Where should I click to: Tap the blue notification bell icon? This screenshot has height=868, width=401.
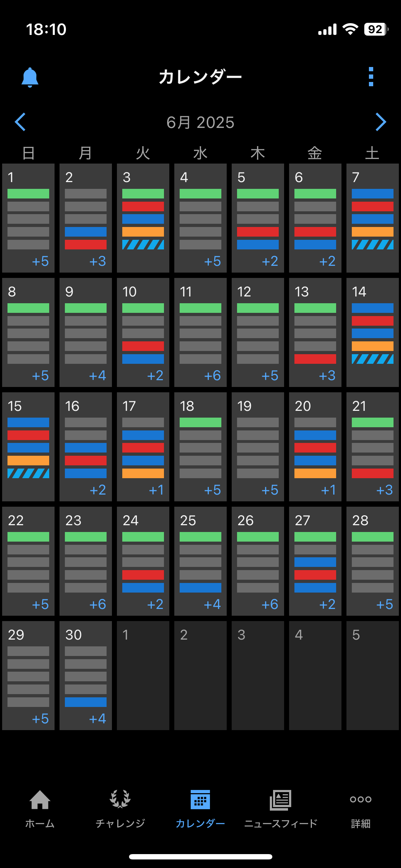(30, 77)
